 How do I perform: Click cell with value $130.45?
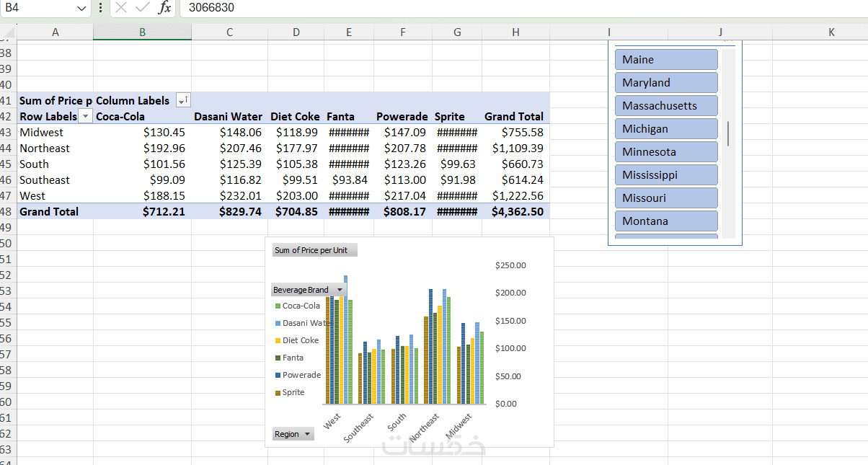tap(142, 132)
